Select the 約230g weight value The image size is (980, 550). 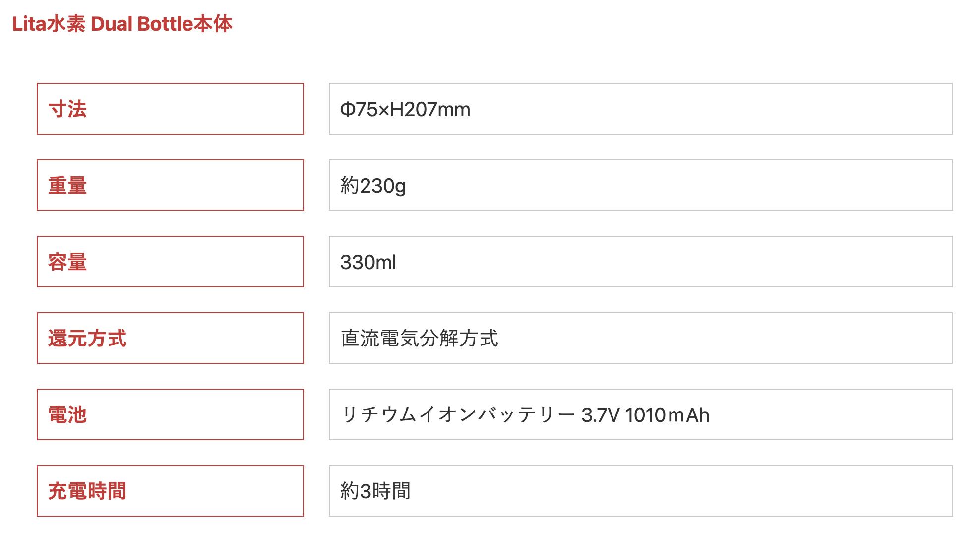tap(373, 186)
